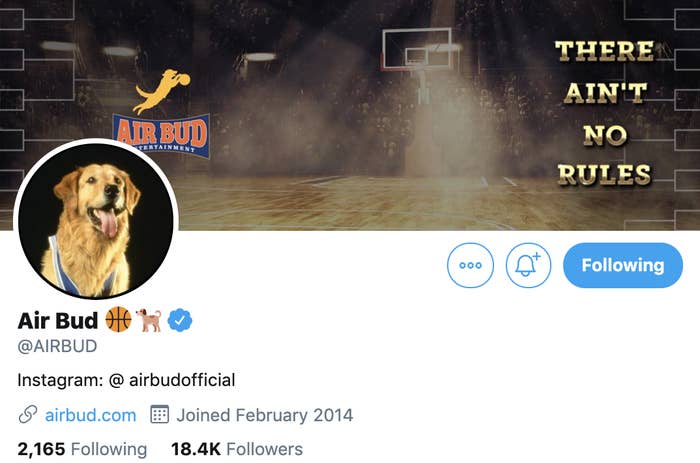700x463 pixels.
Task: Click the basketball emoji next to Air Bud
Action: click(x=118, y=320)
